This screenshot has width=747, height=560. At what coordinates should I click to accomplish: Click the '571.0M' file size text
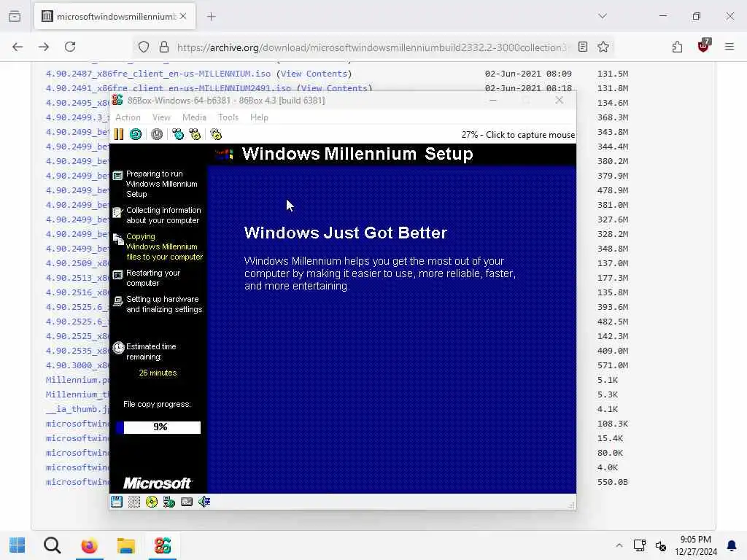click(x=613, y=365)
